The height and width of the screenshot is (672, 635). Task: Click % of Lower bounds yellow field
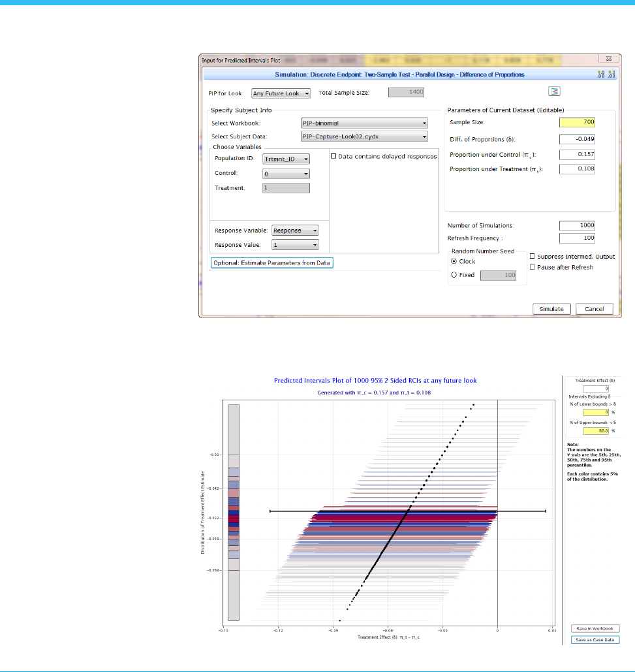596,412
